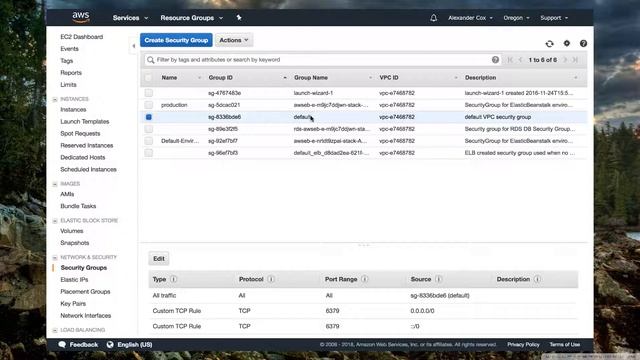Open Snapshots in sidebar
The image size is (640, 360).
tap(74, 243)
